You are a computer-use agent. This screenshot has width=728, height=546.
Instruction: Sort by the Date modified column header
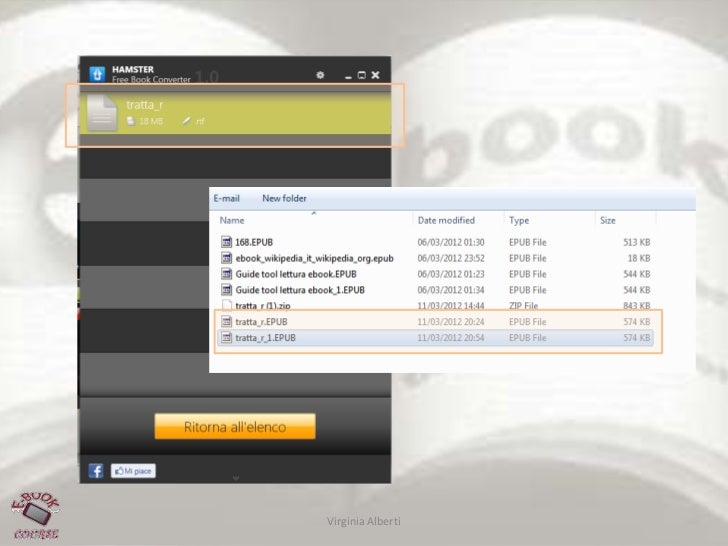pos(446,220)
